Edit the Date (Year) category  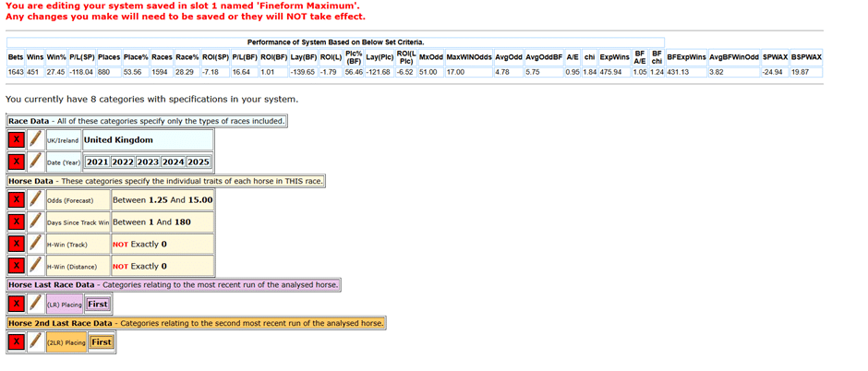point(35,162)
